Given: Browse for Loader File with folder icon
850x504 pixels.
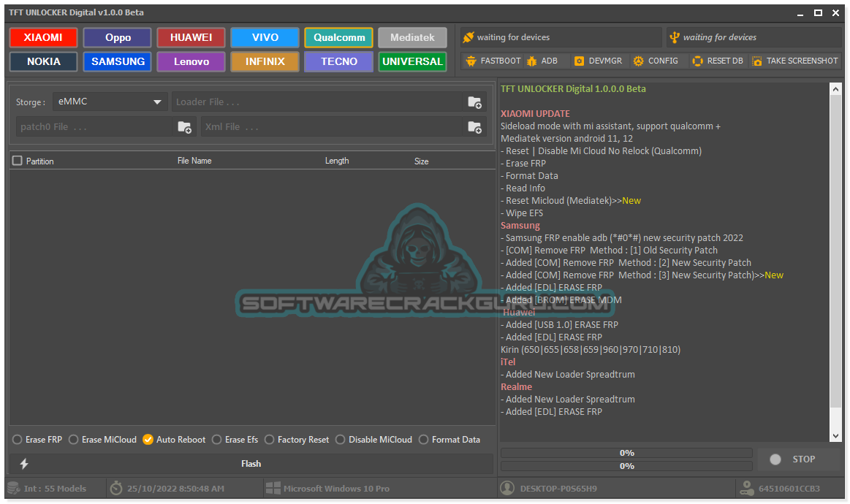Looking at the screenshot, I should coord(474,102).
